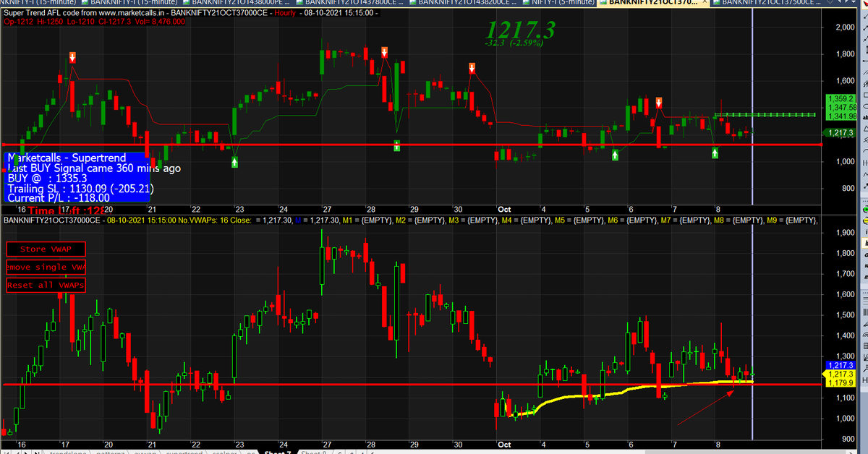Click the green buy arrow between dates 28 and 29

click(x=397, y=145)
